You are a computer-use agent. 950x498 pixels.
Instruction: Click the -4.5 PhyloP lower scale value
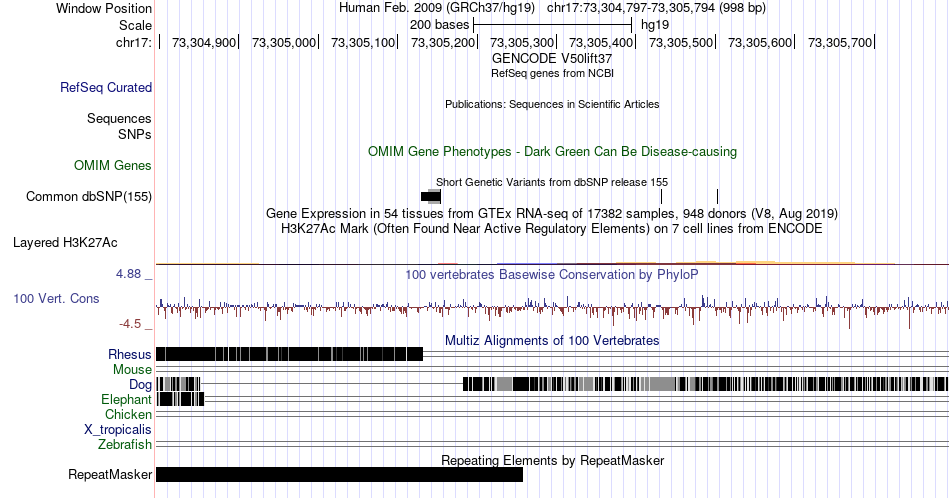[130, 324]
